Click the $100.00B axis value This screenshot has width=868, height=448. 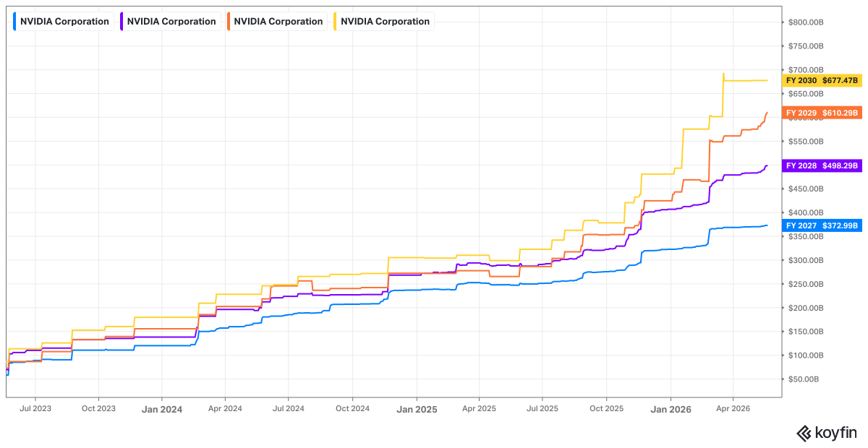(x=805, y=356)
